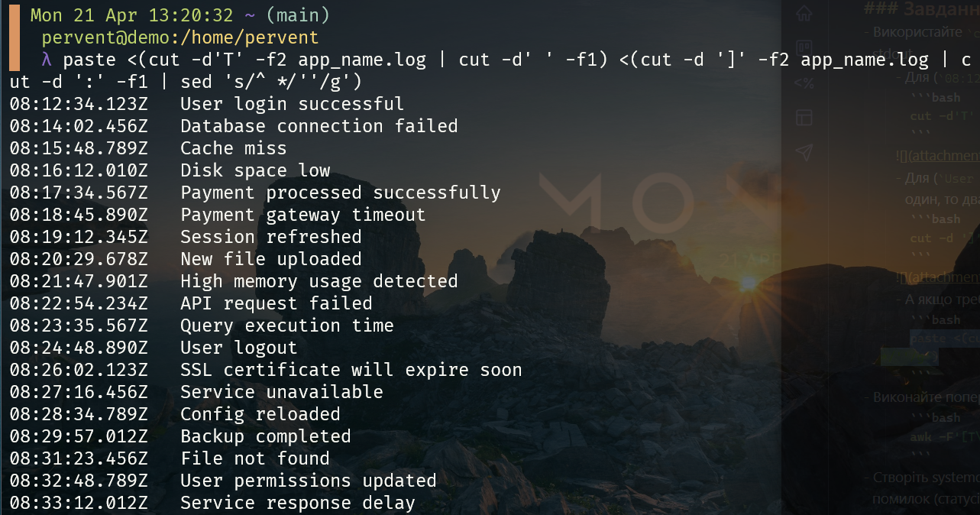Click the 'Service response delay' output line
Screen dimensions: 980x515
[297, 503]
